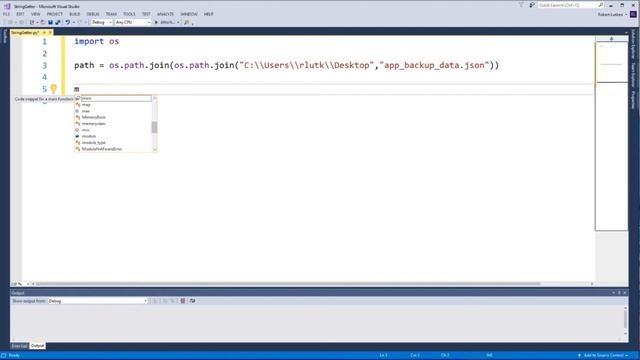Open the TEST menu
This screenshot has width=640, height=360.
pos(146,14)
